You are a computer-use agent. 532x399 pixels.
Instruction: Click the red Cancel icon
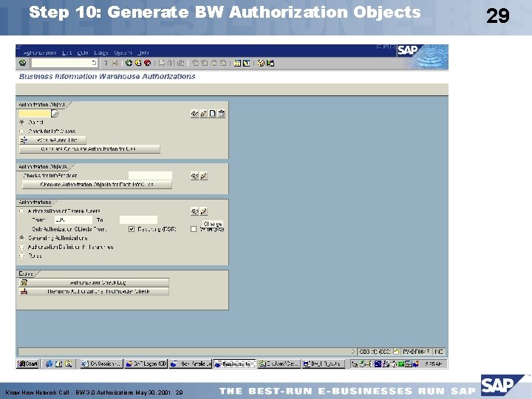148,63
